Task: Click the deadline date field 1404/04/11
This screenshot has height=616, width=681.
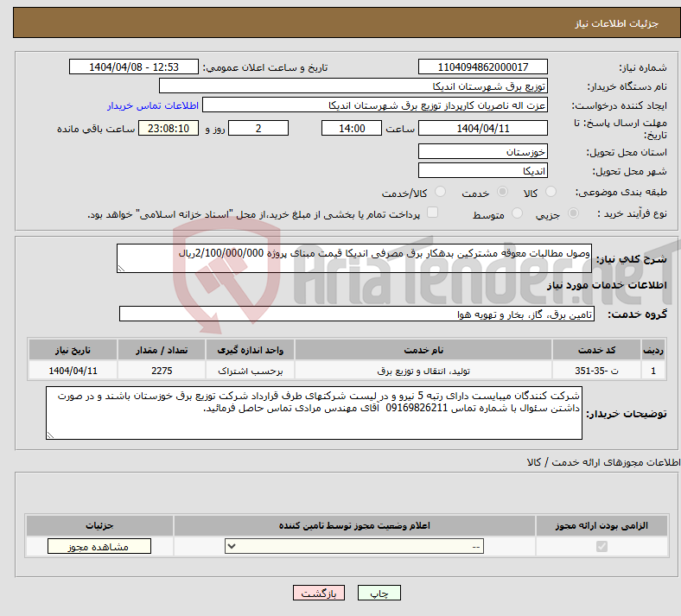Action: (x=482, y=128)
